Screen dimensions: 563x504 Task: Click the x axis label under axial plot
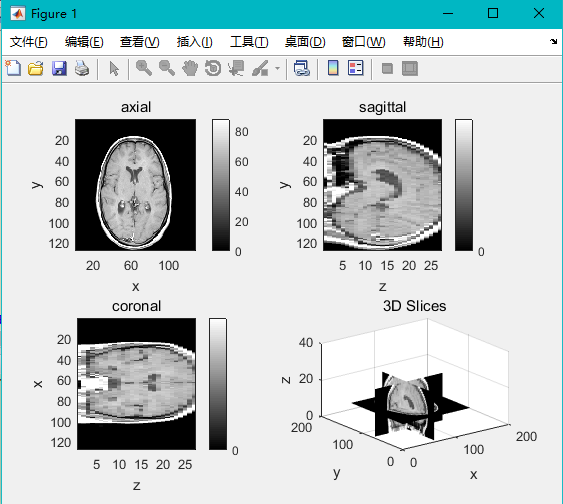pos(135,286)
